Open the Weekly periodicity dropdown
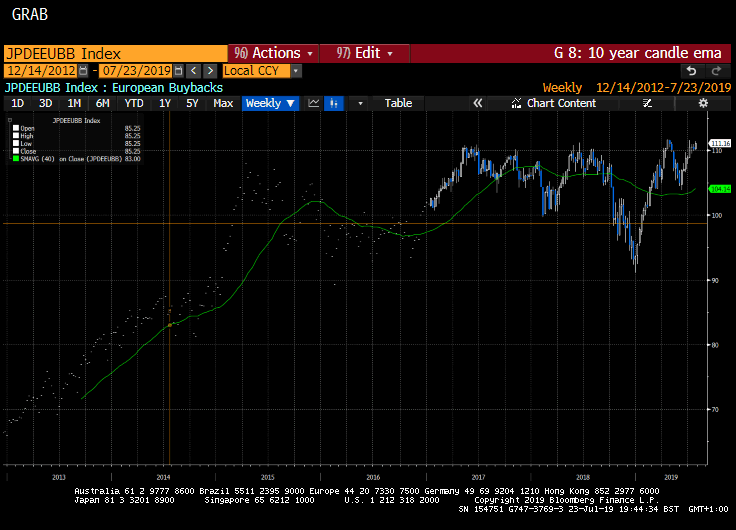 [x=270, y=103]
